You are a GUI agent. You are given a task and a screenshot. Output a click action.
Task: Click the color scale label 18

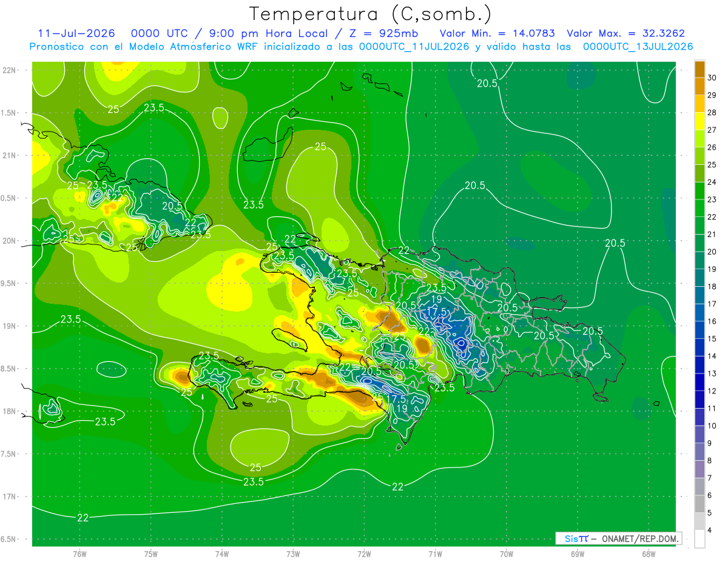coord(712,287)
